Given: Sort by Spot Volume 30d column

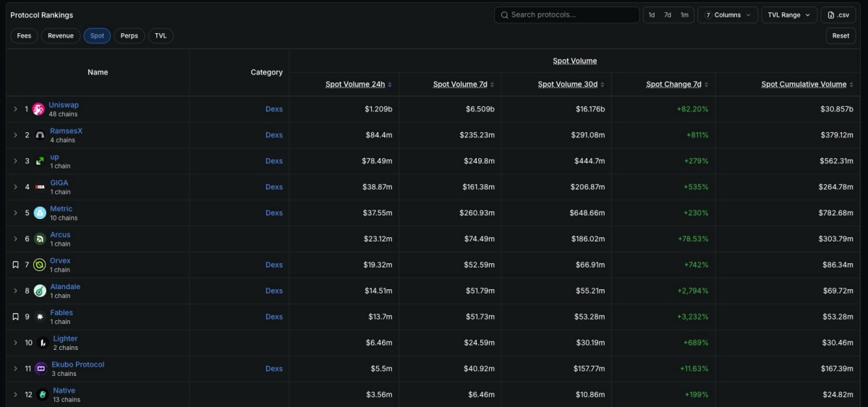Looking at the screenshot, I should point(571,85).
